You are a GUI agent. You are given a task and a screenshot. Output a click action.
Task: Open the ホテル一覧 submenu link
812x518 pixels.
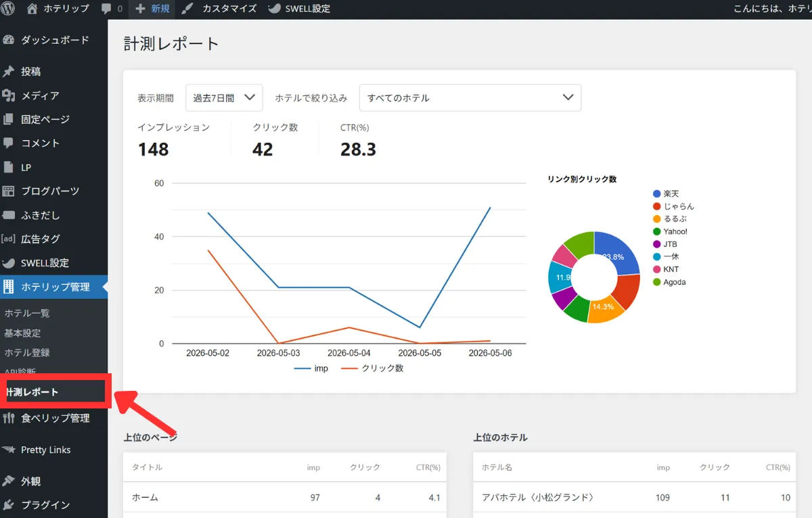[x=27, y=313]
